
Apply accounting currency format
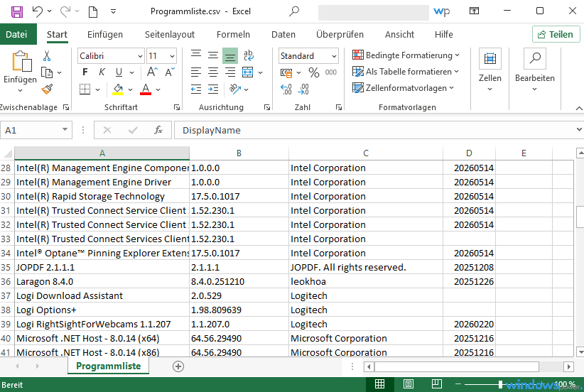tap(286, 72)
